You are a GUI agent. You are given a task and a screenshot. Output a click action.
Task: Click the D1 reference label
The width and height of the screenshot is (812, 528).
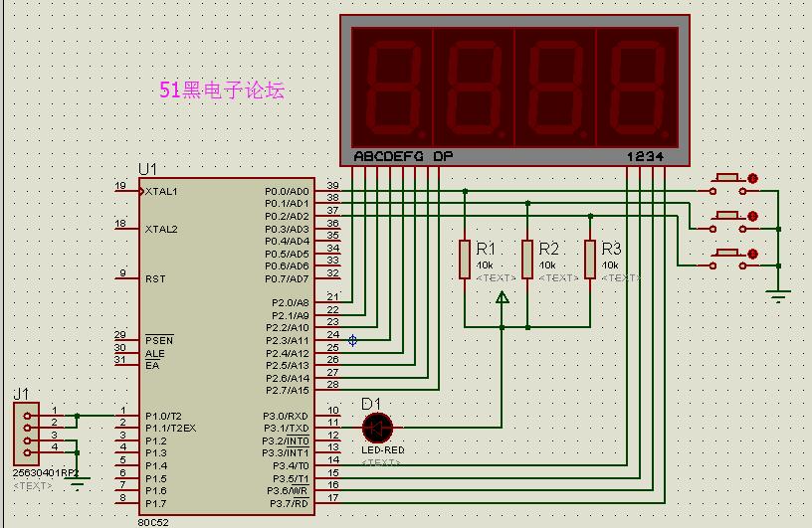371,404
